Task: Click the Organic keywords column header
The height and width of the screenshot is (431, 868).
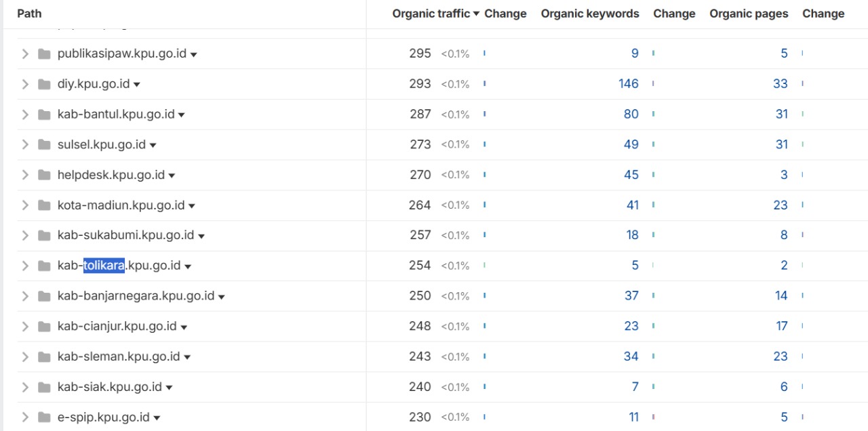Action: pos(589,14)
